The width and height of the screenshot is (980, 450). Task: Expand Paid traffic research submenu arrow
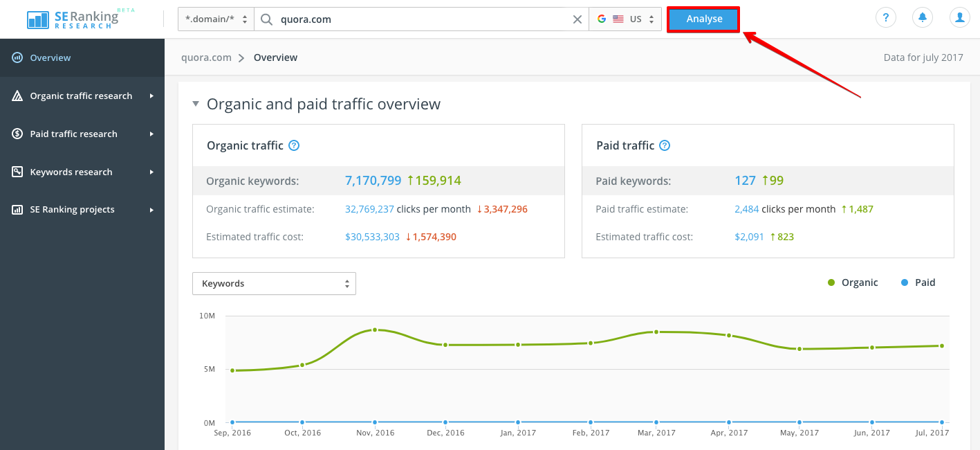coord(151,134)
